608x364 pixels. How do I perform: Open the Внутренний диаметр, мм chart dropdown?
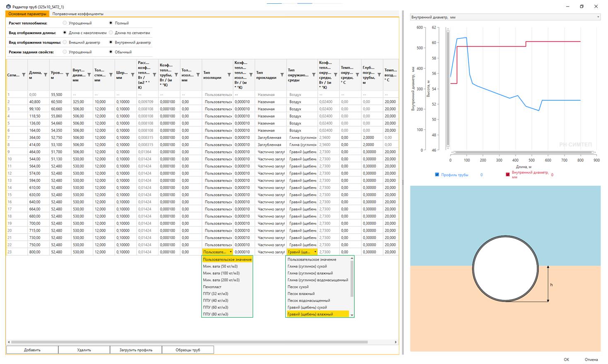(505, 17)
